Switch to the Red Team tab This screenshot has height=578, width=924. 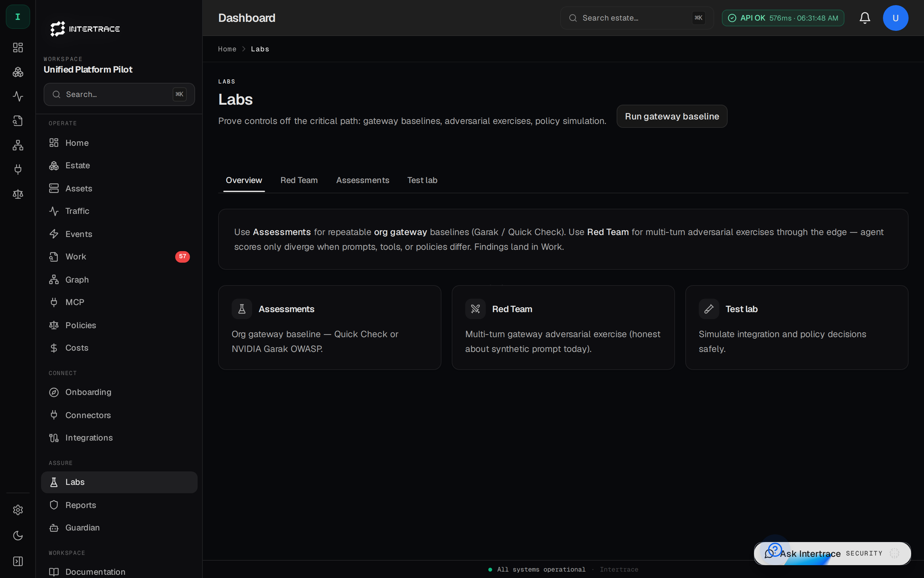coord(299,180)
